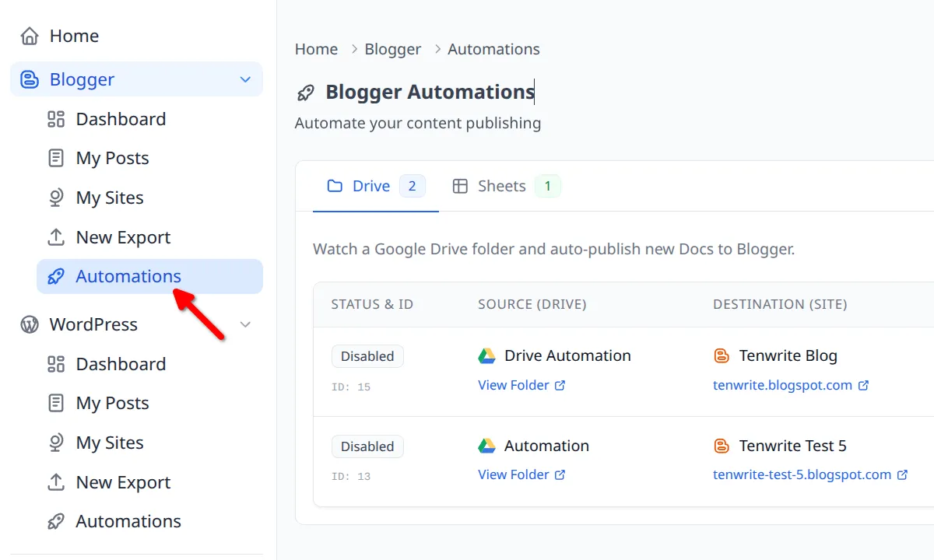Click the rocket icon beside Blogger Automations heading
Screen dimensions: 934x560
click(305, 92)
